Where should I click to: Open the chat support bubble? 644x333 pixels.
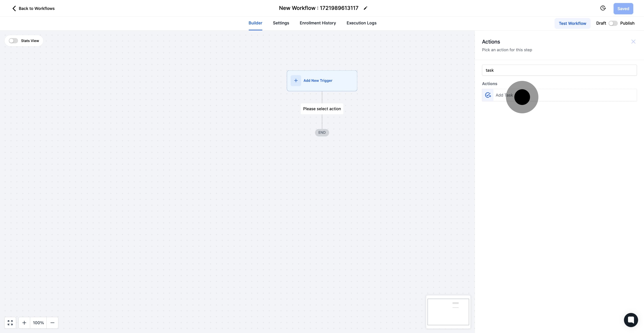click(631, 320)
